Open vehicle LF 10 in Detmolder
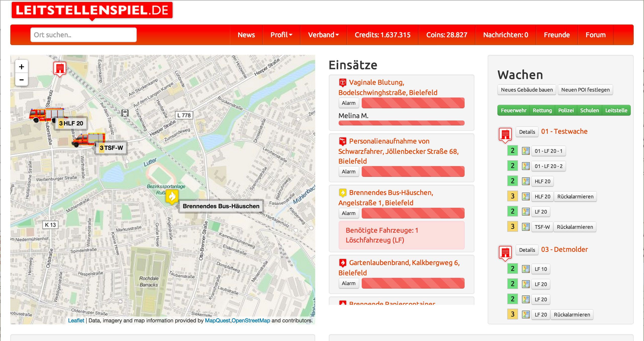644x341 pixels. (x=541, y=269)
